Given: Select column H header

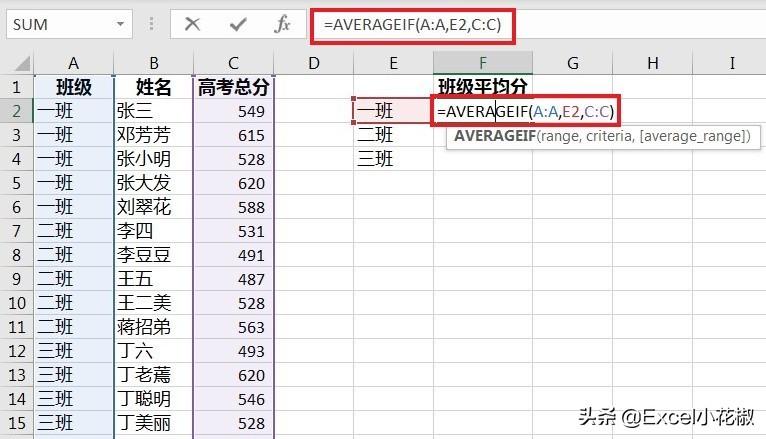Looking at the screenshot, I should (x=653, y=63).
